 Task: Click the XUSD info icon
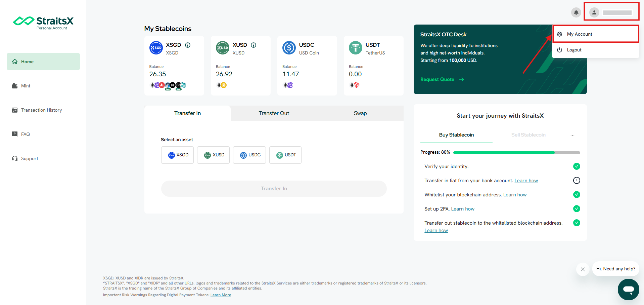point(254,45)
